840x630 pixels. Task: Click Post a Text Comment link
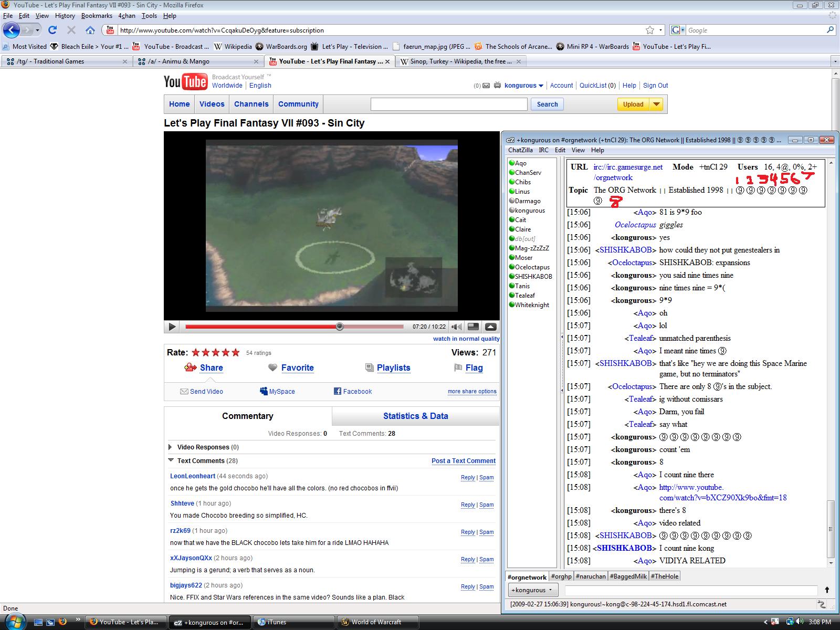click(x=464, y=461)
